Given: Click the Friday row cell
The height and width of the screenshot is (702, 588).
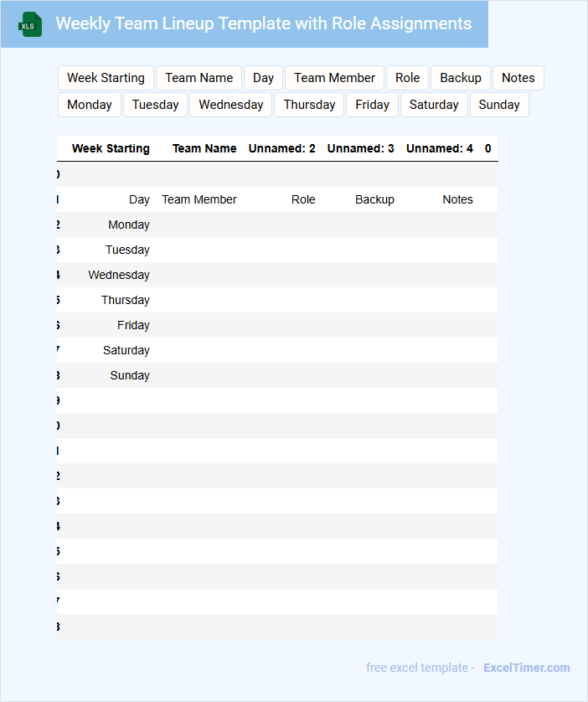Looking at the screenshot, I should pyautogui.click(x=133, y=325).
